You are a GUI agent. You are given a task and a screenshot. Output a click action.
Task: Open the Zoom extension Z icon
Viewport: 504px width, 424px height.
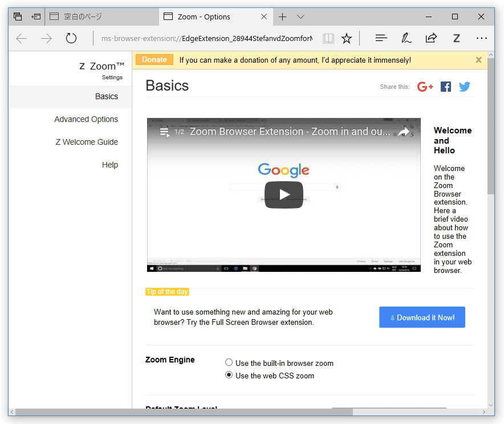coord(457,39)
